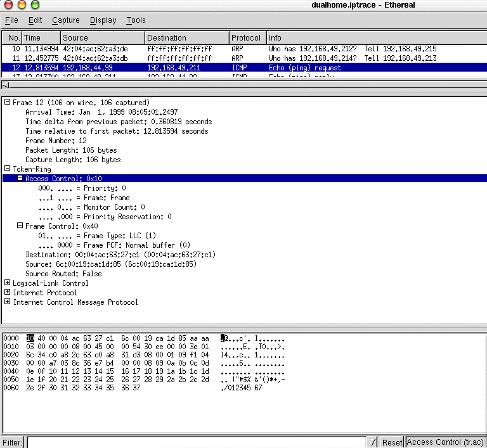Select Time delta from previous packet line
Viewport: 487px width, 448px height.
click(119, 122)
